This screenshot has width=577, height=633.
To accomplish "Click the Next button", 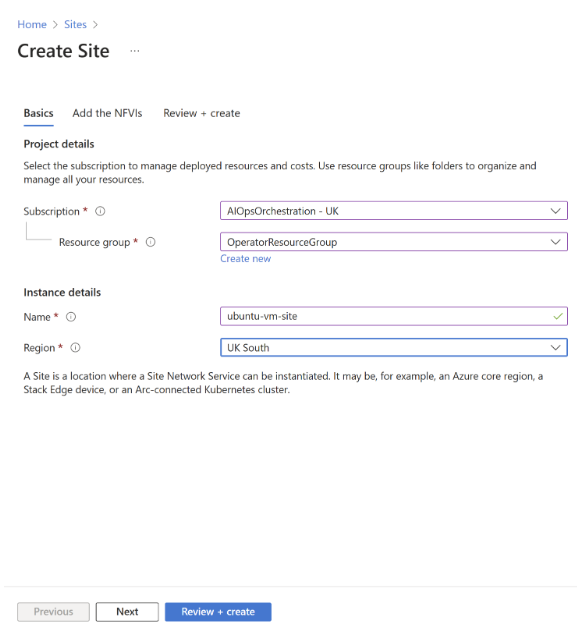I will [127, 612].
